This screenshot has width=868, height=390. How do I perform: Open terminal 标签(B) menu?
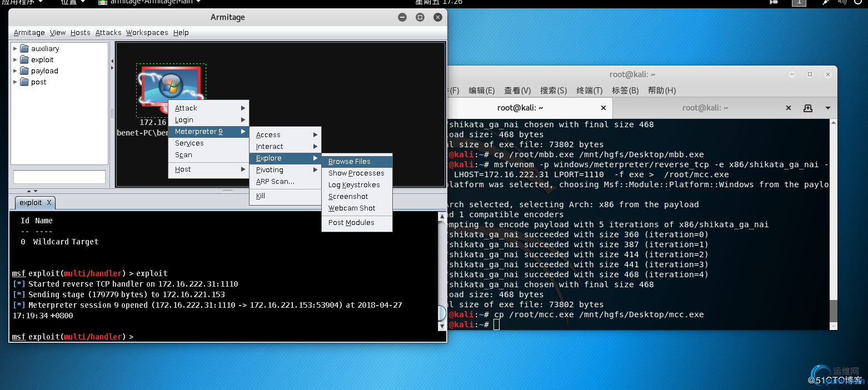(x=625, y=90)
